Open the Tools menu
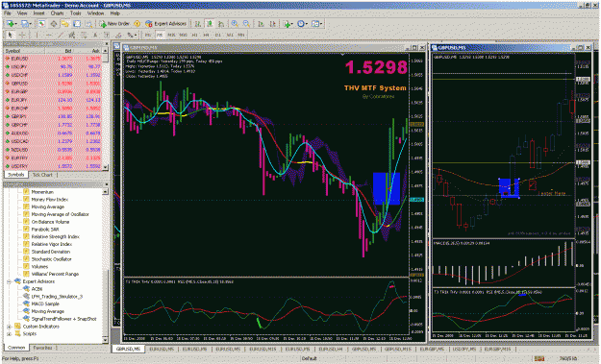The height and width of the screenshot is (364, 601). (x=76, y=13)
